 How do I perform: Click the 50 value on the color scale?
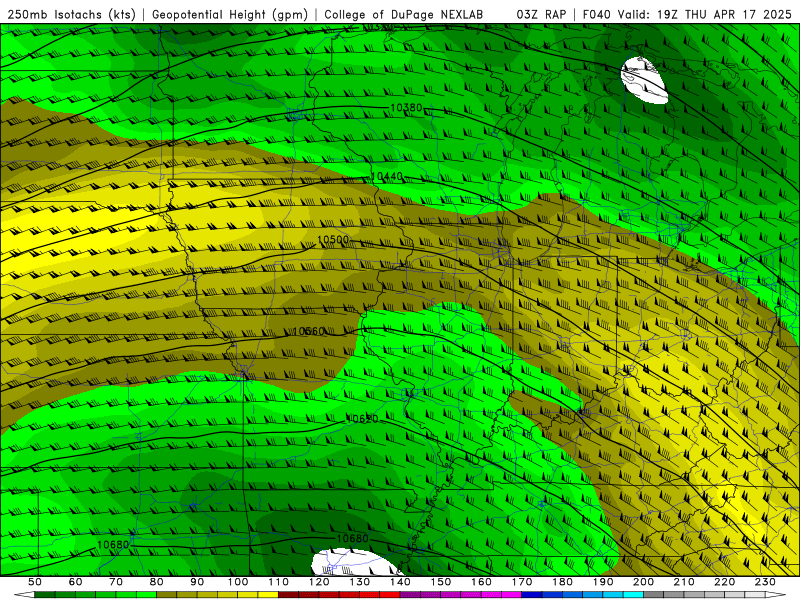[35, 582]
